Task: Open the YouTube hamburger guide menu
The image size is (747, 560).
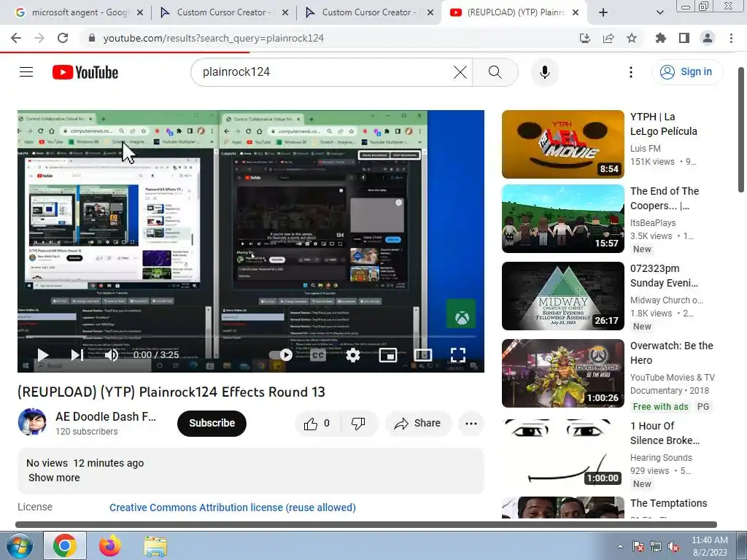Action: click(x=26, y=72)
